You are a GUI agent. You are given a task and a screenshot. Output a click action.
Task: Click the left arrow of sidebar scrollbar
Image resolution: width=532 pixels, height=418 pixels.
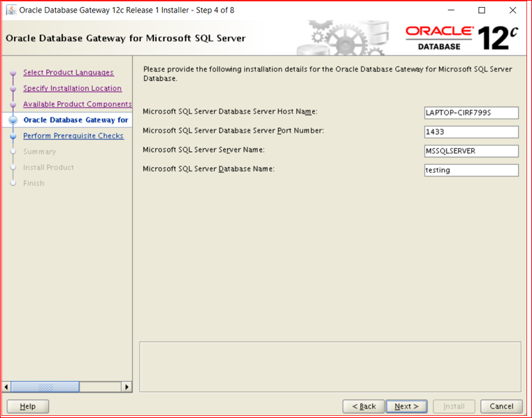click(6, 387)
